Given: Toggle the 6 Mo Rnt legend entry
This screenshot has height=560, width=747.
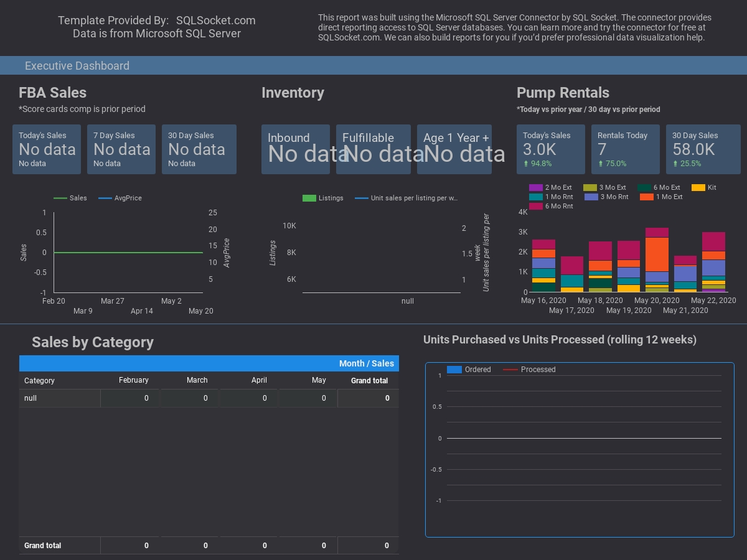Looking at the screenshot, I should (x=536, y=206).
